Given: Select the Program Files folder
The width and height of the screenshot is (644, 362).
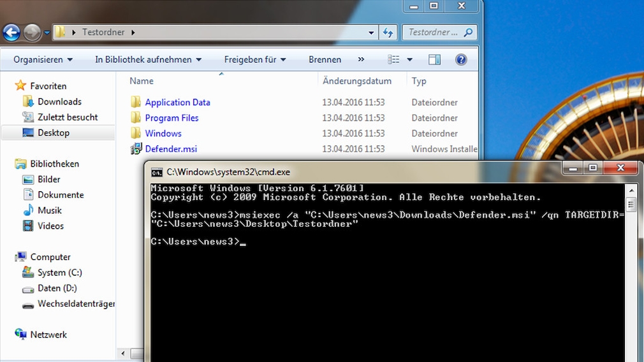Looking at the screenshot, I should click(x=171, y=118).
